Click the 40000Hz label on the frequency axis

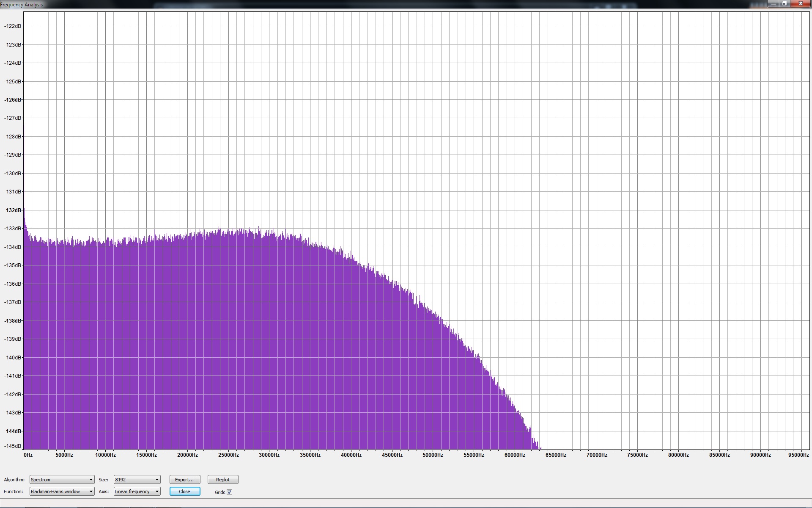pyautogui.click(x=351, y=455)
